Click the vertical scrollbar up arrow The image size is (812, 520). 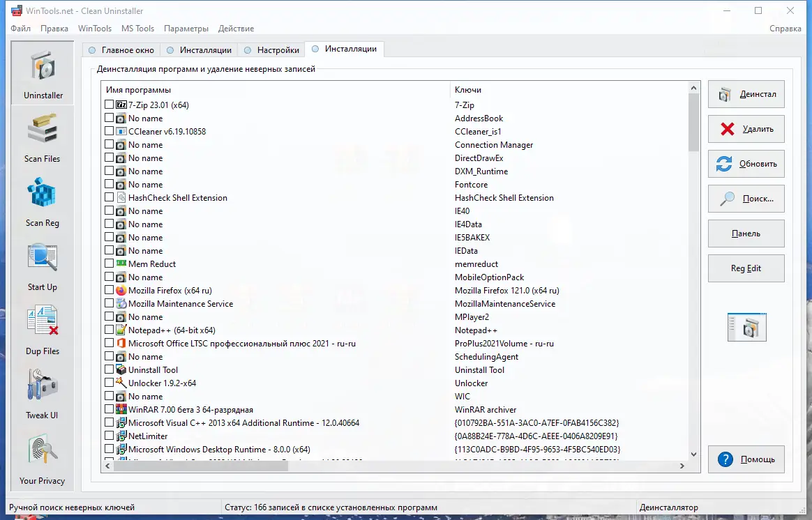point(693,88)
